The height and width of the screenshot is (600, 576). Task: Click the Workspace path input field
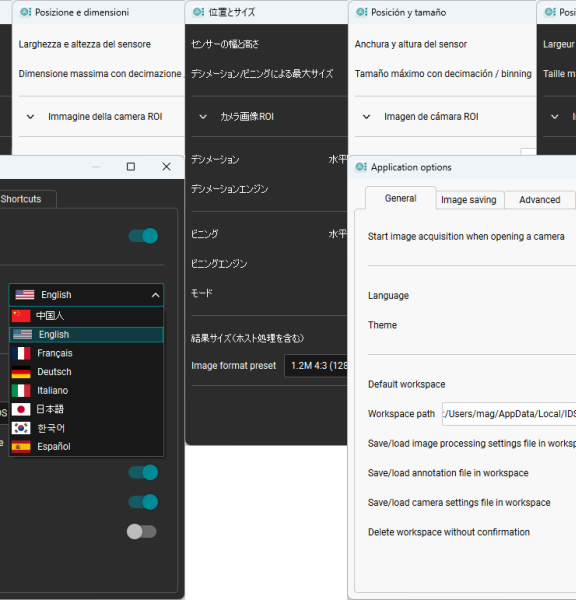point(509,414)
